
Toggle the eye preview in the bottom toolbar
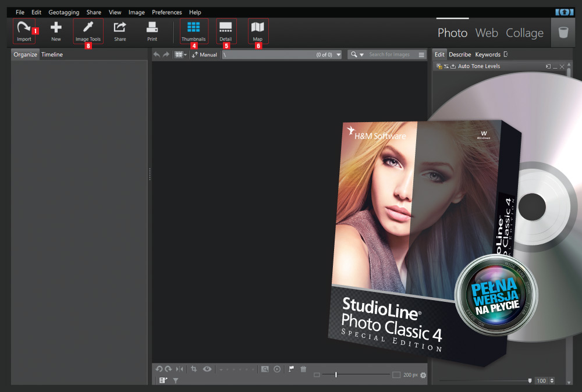(x=207, y=369)
